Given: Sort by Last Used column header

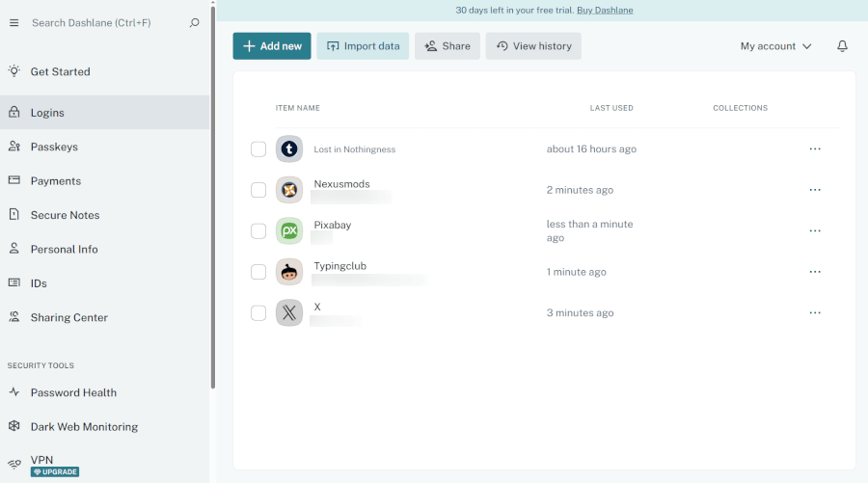Looking at the screenshot, I should pos(611,108).
